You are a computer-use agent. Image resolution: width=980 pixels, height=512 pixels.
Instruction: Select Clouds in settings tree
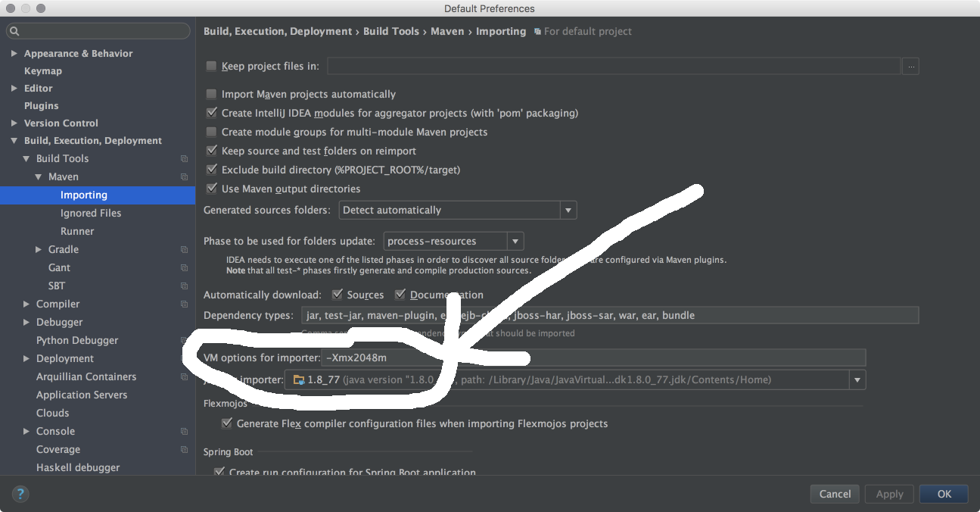(x=52, y=414)
